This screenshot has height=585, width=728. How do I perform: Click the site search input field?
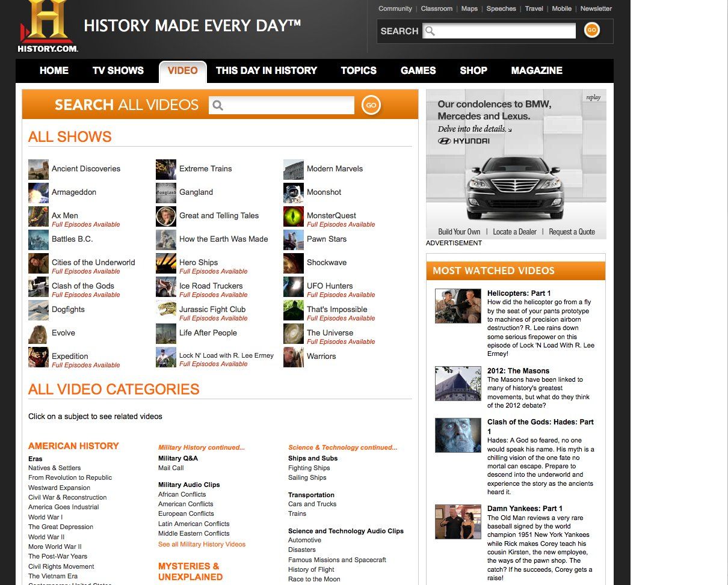click(x=499, y=31)
